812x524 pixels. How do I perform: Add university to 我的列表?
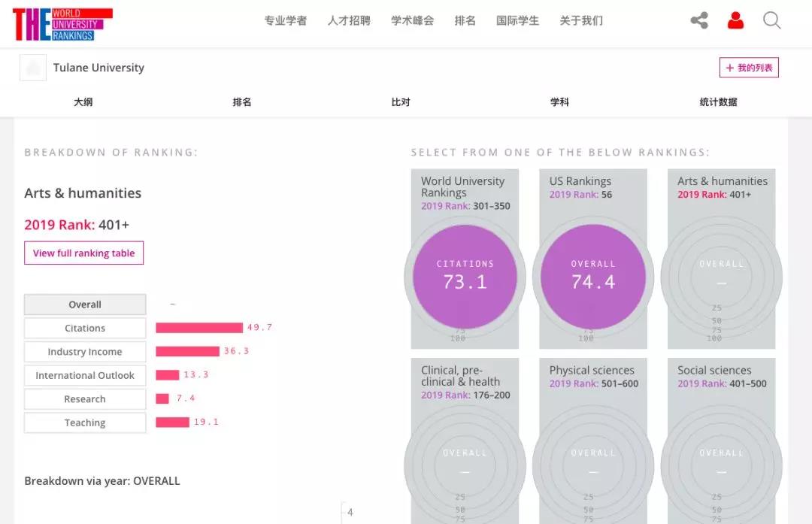(x=749, y=68)
